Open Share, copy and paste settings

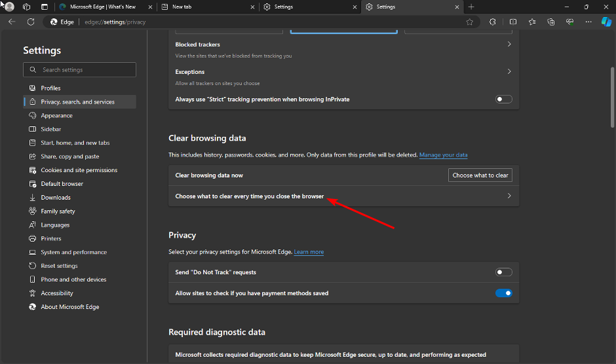pyautogui.click(x=80, y=156)
